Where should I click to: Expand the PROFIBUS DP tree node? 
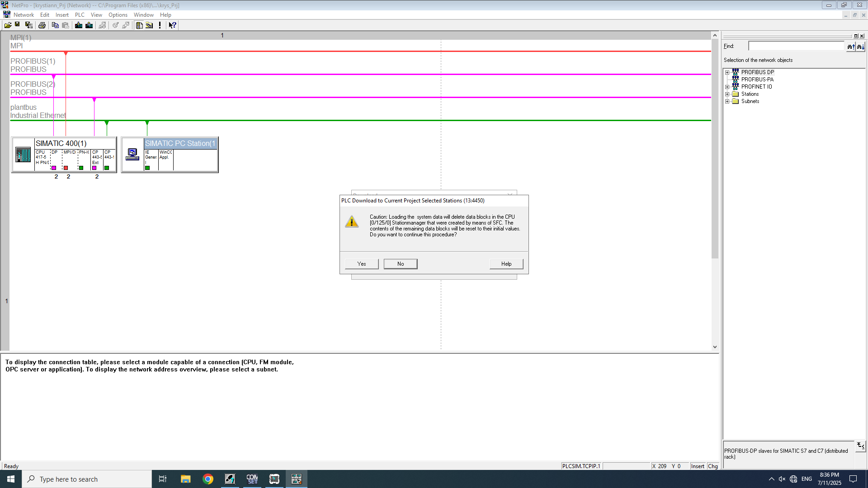coord(727,72)
